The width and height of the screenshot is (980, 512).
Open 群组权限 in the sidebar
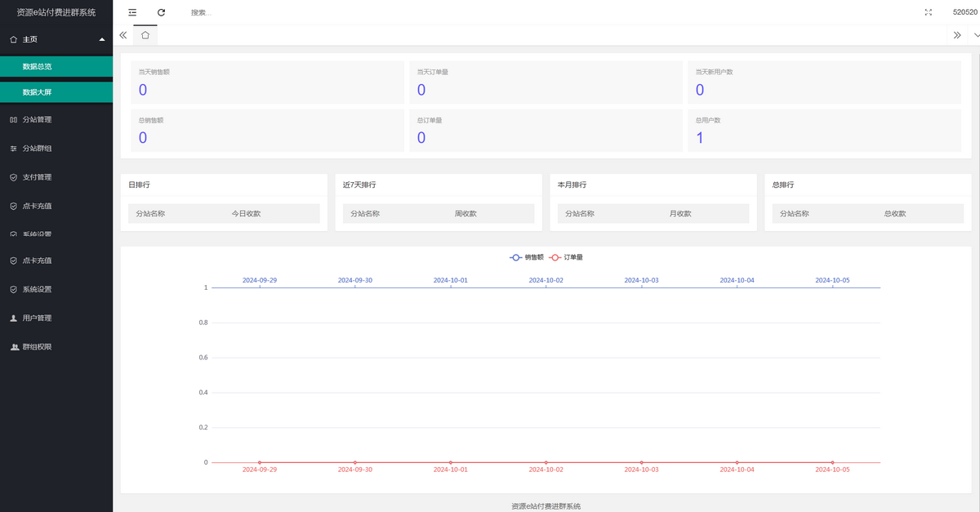click(37, 346)
